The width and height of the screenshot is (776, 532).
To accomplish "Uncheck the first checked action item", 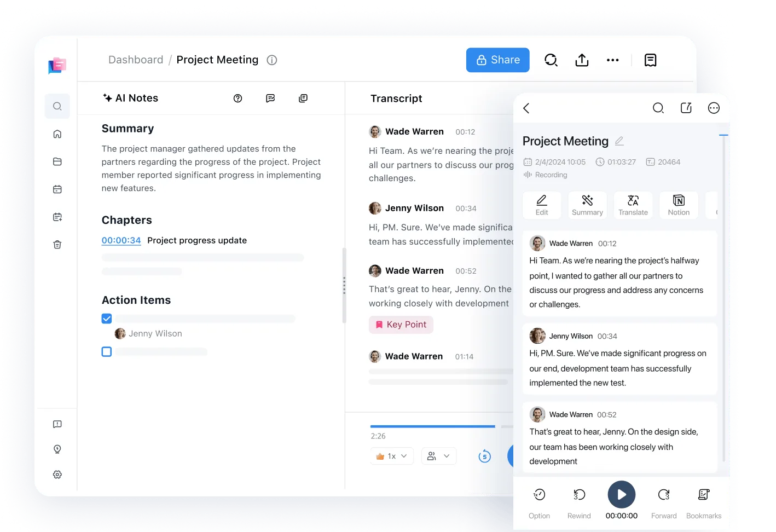I will [107, 319].
